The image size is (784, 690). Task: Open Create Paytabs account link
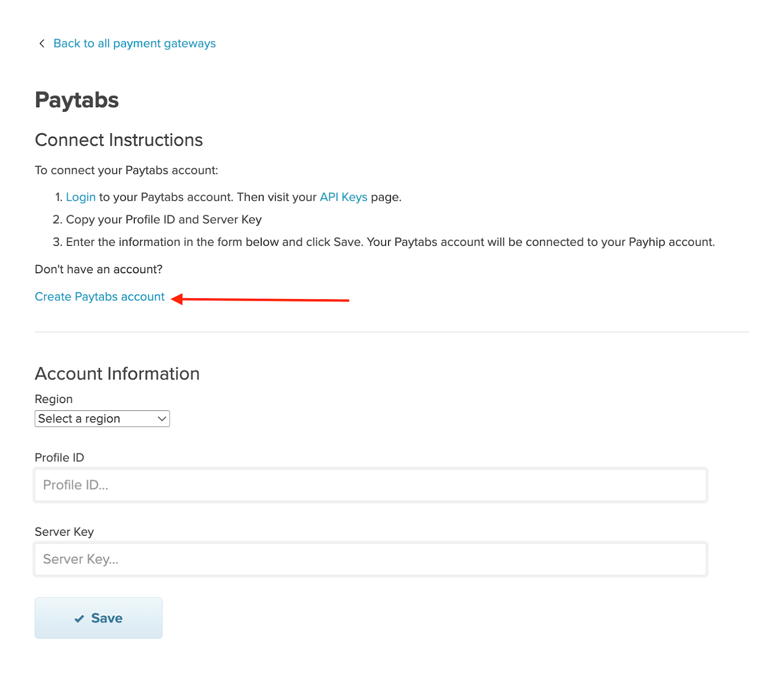(x=100, y=297)
